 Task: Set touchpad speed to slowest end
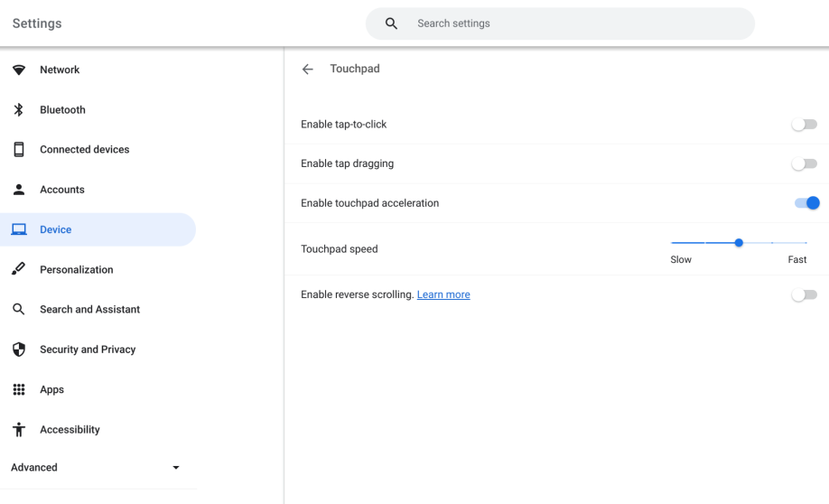pyautogui.click(x=672, y=243)
